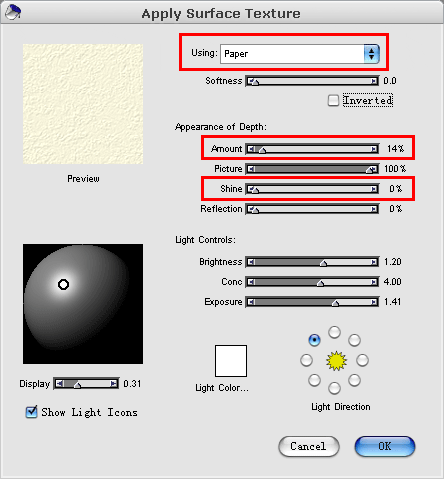Enable the Inverted checkbox
The width and height of the screenshot is (444, 479).
pos(333,100)
